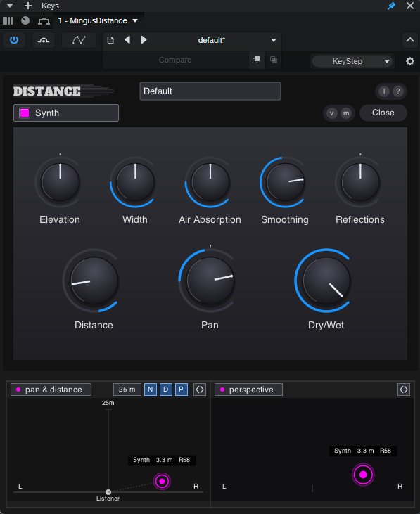Click the Listener point
This screenshot has width=420, height=514.
coord(108,492)
